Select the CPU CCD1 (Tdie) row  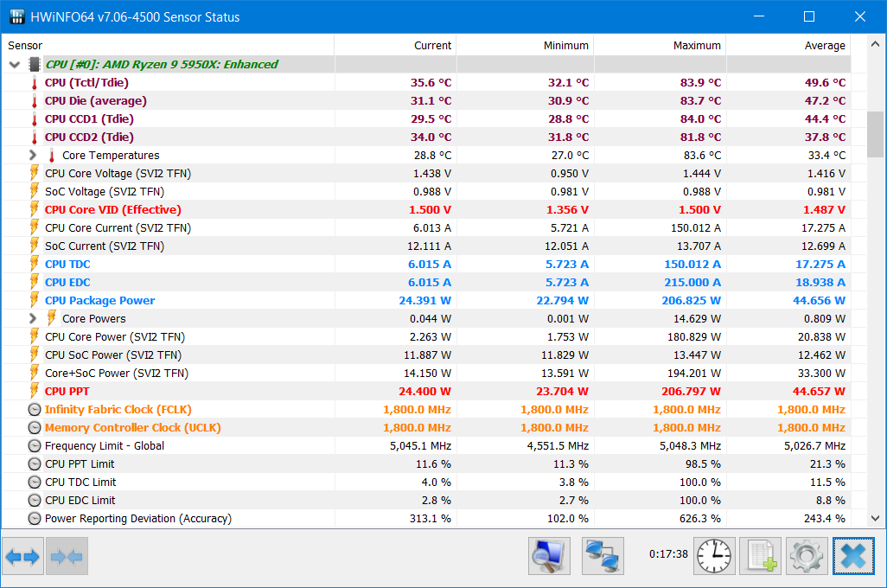pyautogui.click(x=426, y=118)
